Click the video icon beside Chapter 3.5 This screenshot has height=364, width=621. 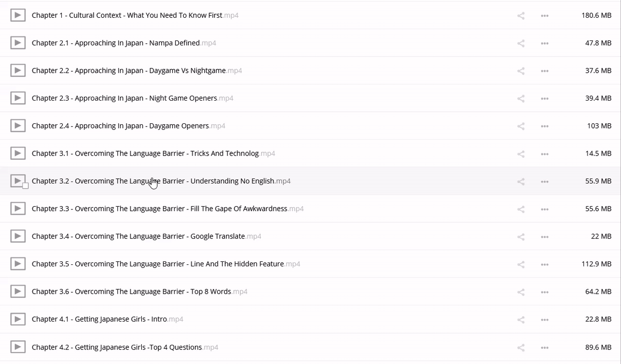point(18,264)
